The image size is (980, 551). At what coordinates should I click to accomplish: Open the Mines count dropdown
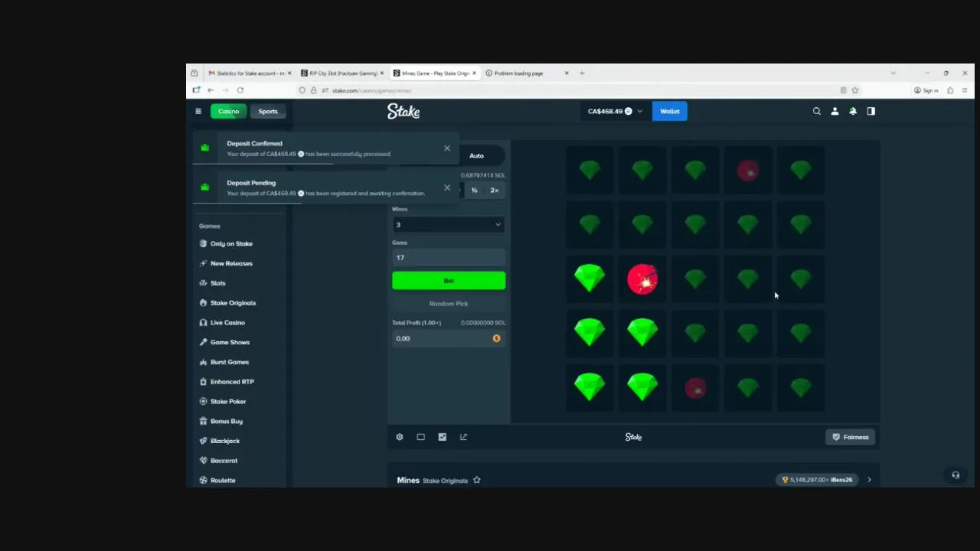pos(449,224)
